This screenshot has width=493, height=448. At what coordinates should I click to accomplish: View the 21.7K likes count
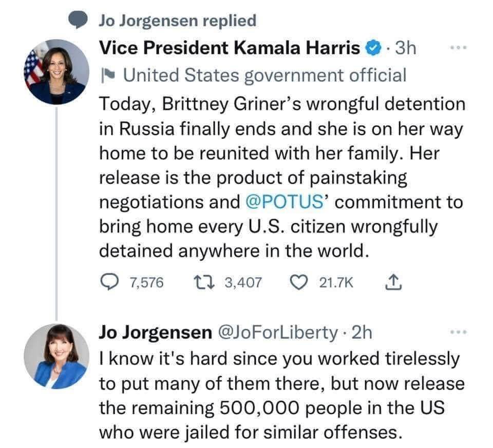coord(336,282)
